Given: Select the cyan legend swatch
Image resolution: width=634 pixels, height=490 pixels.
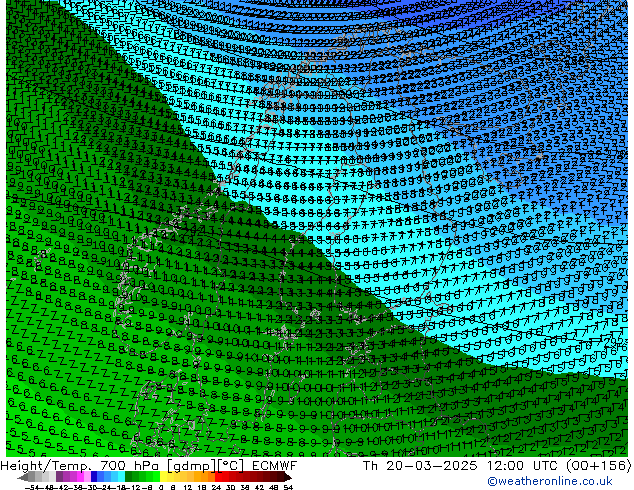Looking at the screenshot, I should [x=121, y=477].
